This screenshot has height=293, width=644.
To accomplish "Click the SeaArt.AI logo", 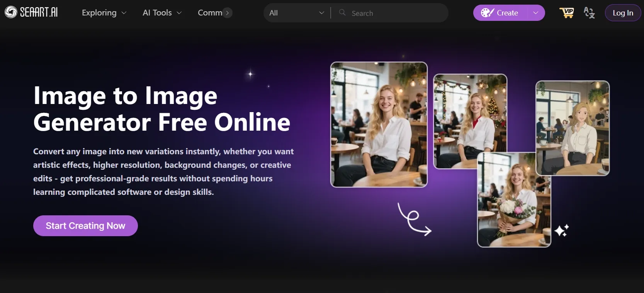I will [x=31, y=12].
